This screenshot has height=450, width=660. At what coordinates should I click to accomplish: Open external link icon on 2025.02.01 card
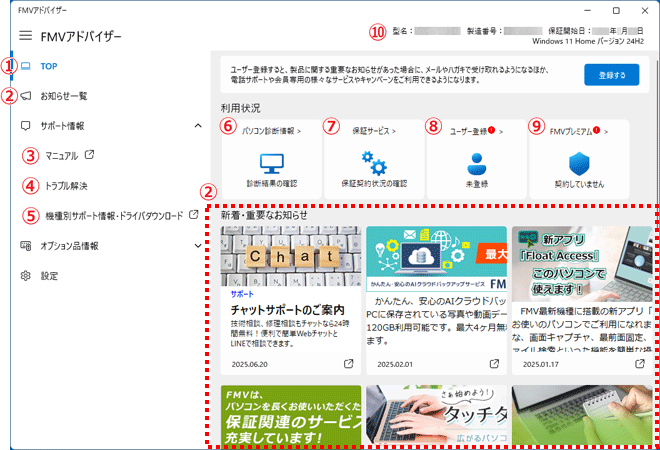[x=494, y=364]
